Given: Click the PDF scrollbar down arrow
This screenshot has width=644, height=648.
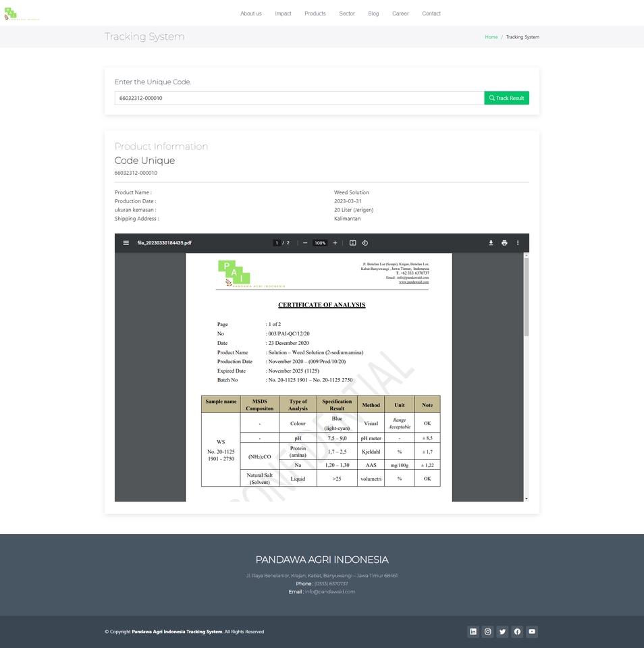Looking at the screenshot, I should tap(526, 499).
